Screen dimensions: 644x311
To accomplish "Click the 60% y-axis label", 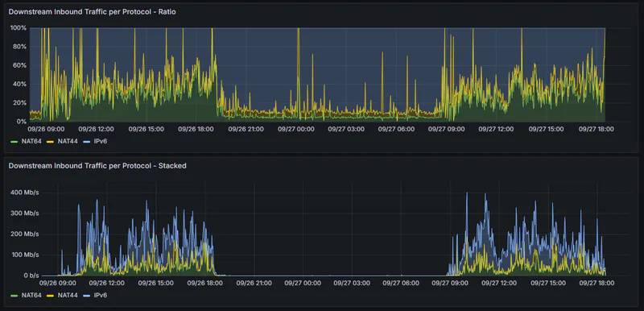I will click(x=19, y=65).
